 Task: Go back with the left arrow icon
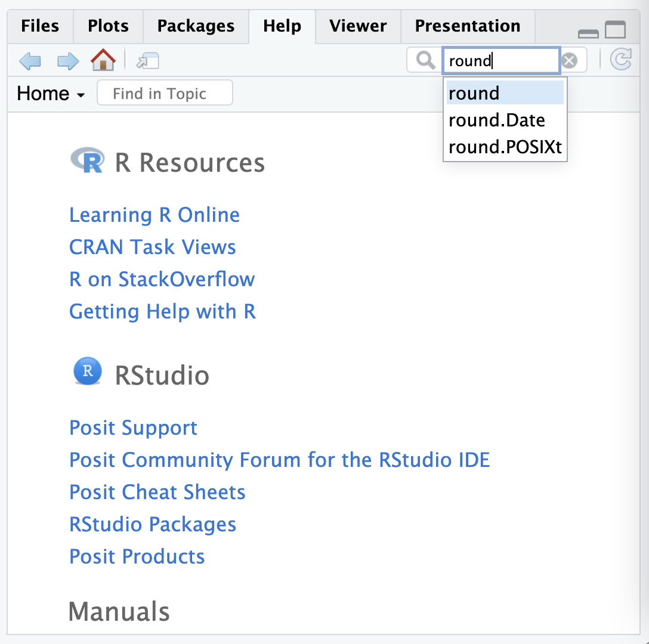pyautogui.click(x=30, y=61)
